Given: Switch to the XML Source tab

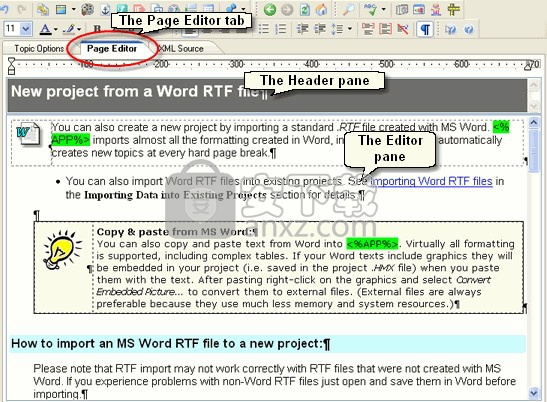Looking at the screenshot, I should click(x=181, y=49).
